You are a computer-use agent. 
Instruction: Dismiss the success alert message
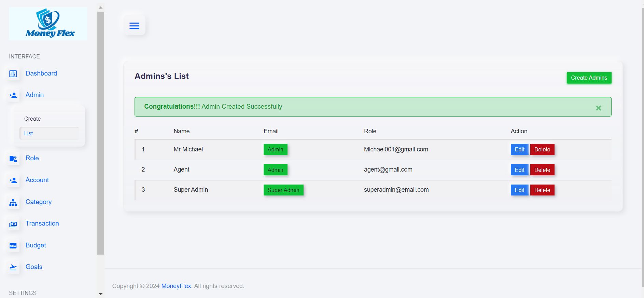[598, 108]
